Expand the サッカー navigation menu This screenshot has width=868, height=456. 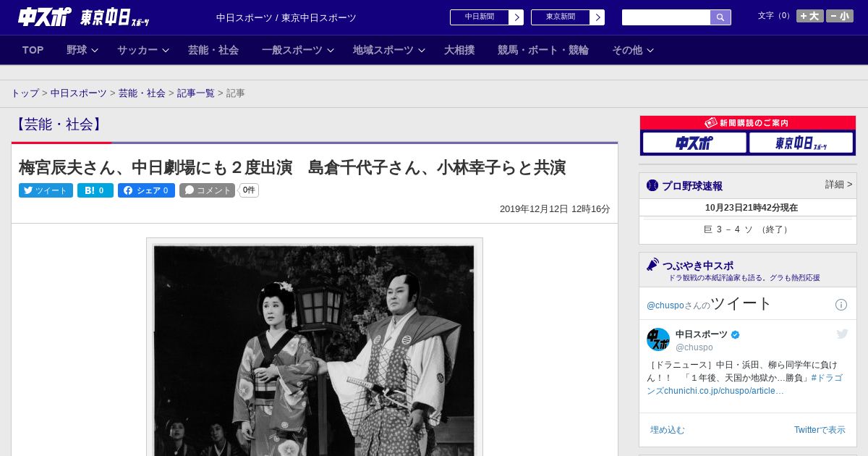coord(143,50)
